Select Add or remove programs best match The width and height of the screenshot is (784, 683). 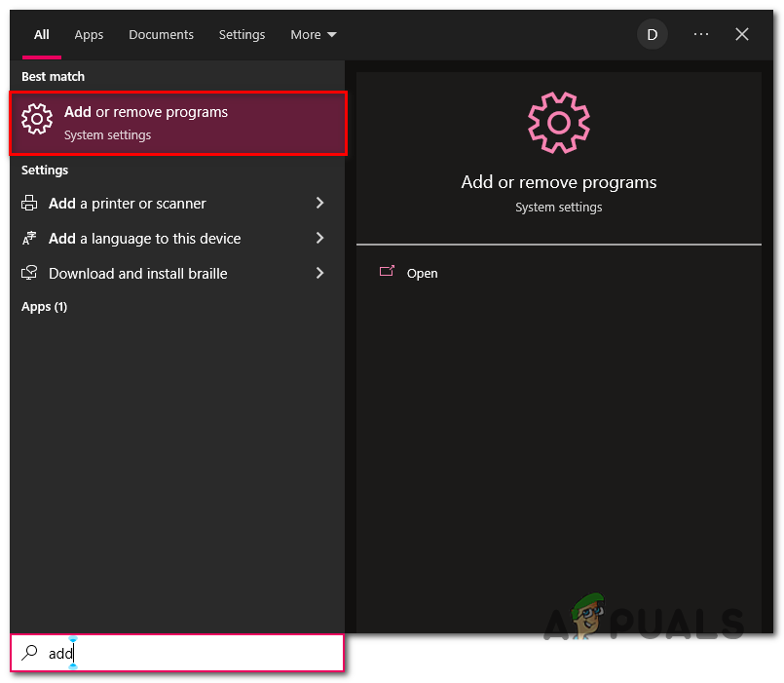click(x=178, y=123)
